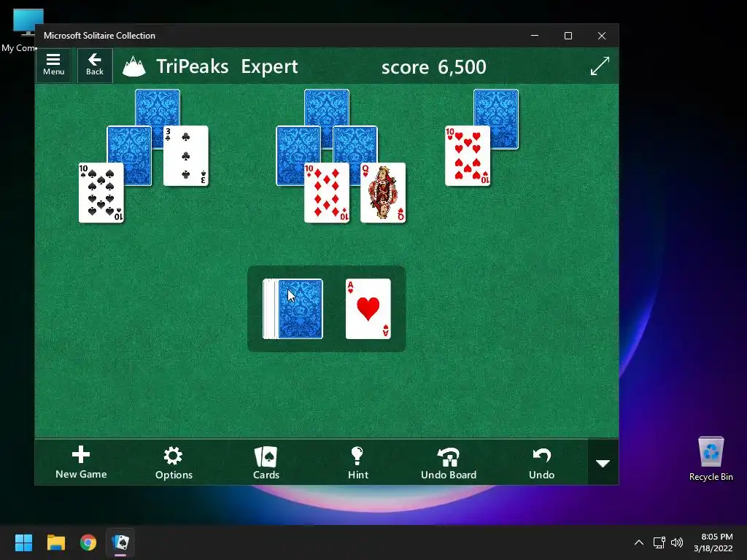The image size is (747, 560).
Task: Show hidden system tray icons
Action: click(x=639, y=542)
